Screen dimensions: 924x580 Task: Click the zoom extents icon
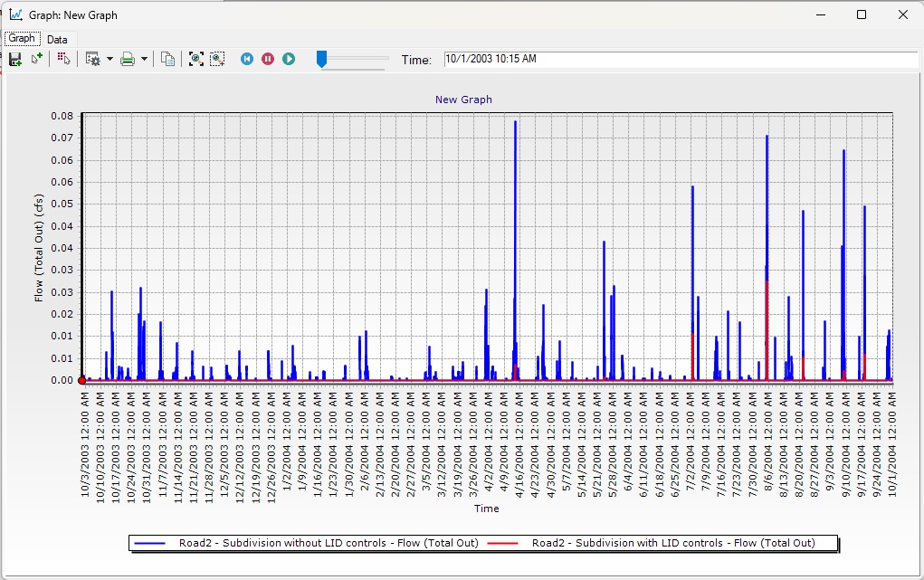[x=196, y=59]
